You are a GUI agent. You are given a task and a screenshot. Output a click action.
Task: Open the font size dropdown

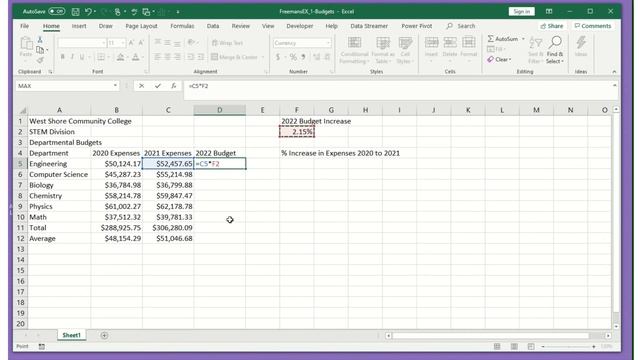tap(123, 43)
